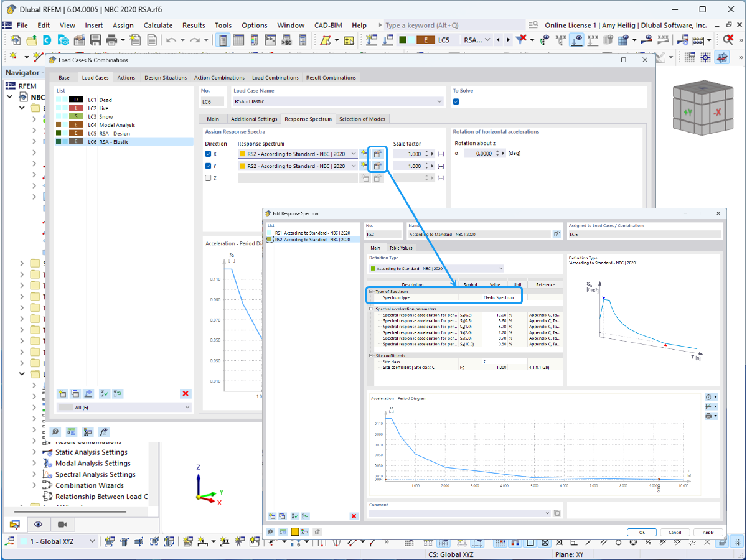The image size is (747, 560).
Task: Click the Print icon in the main toolbar
Action: pos(112,39)
